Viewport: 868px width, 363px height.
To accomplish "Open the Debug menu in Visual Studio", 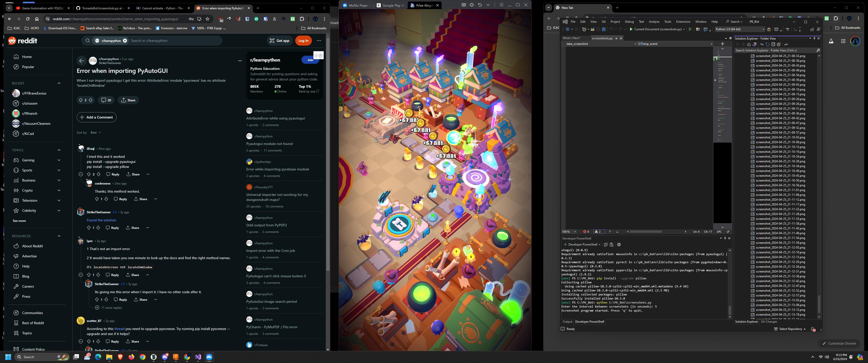I will (629, 21).
